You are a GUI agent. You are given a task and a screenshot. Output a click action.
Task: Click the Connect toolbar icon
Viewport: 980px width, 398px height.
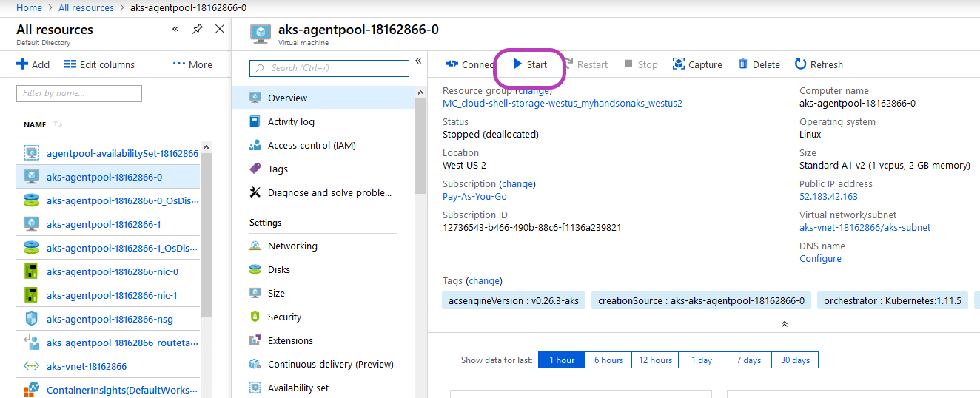[x=452, y=64]
